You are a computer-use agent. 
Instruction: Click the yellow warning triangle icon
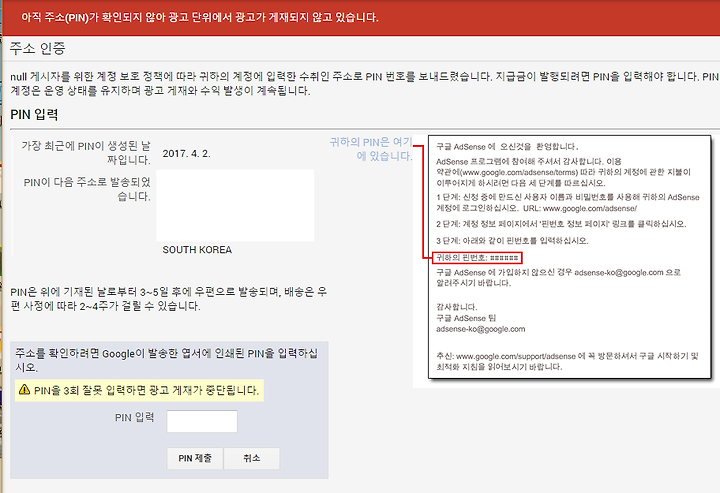(x=24, y=390)
